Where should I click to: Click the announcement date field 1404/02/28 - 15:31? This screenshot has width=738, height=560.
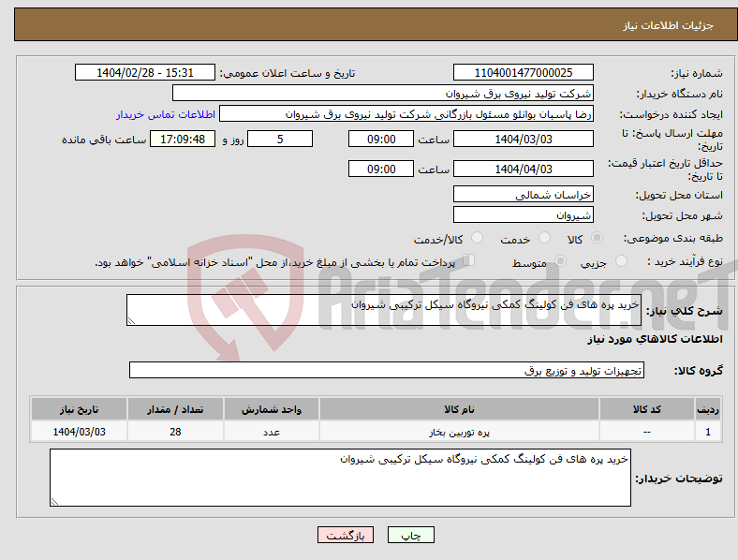tap(145, 72)
